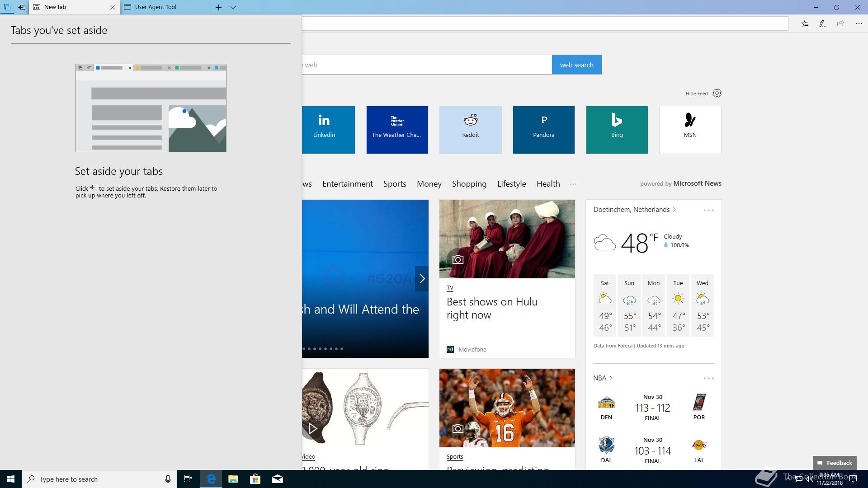868x488 pixels.
Task: Select the Shopping news category
Action: pos(469,184)
